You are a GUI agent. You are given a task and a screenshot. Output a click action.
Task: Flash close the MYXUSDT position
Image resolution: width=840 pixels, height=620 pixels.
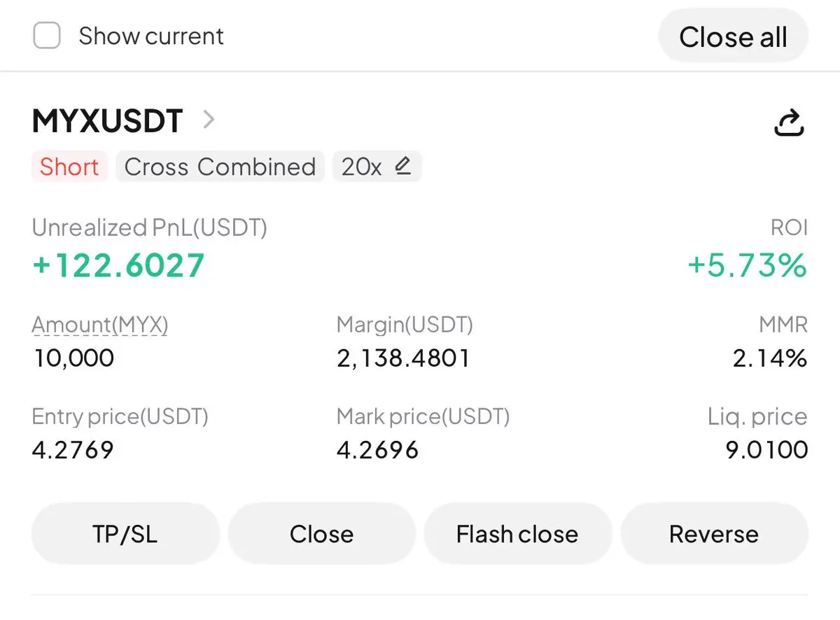[517, 534]
